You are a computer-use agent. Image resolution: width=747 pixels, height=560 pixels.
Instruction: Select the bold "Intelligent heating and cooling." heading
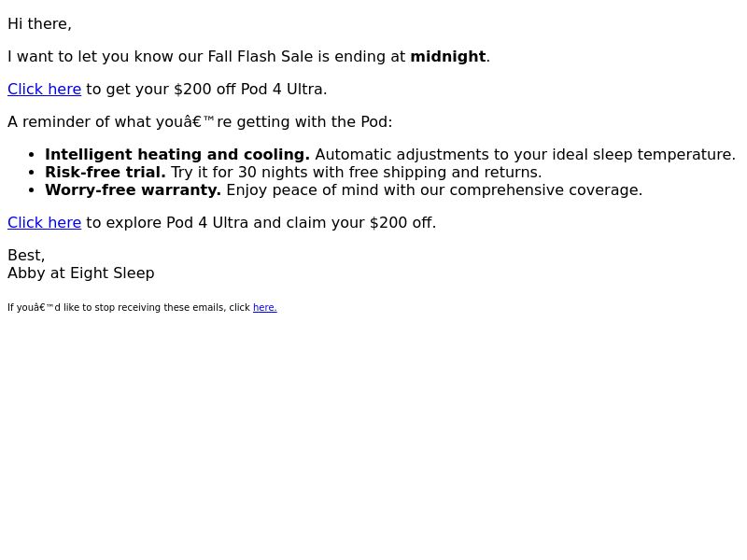coord(177,154)
